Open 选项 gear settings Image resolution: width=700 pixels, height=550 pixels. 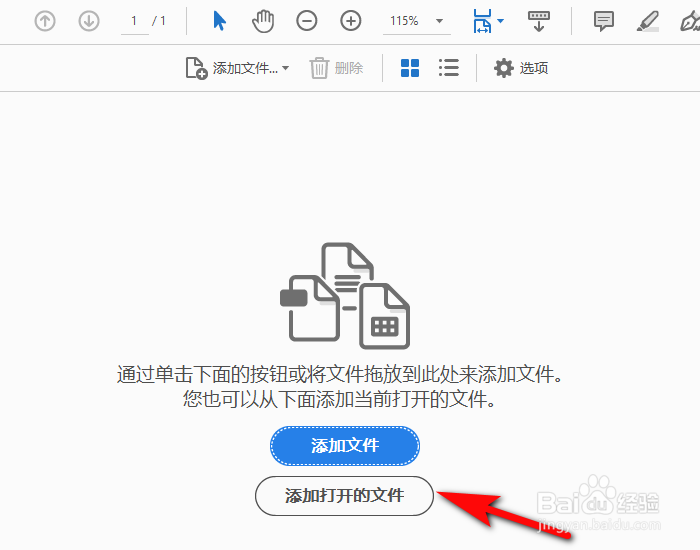pyautogui.click(x=521, y=68)
